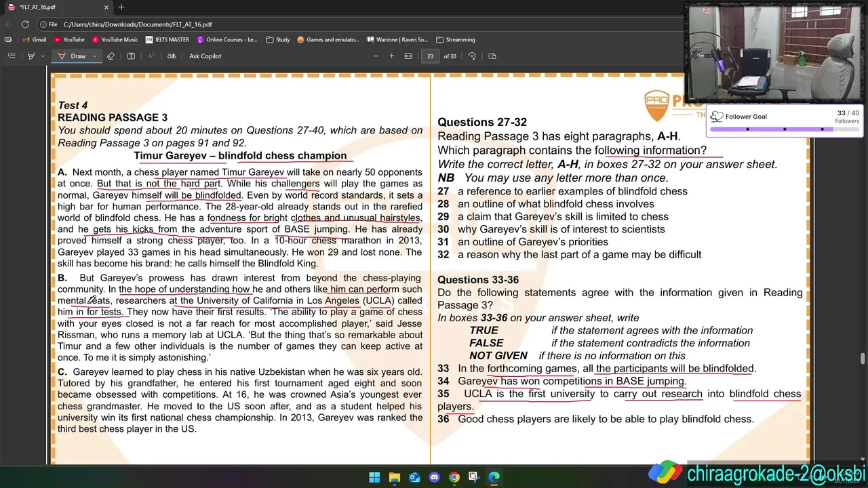
Task: Open a new browser tab
Action: pyautogui.click(x=121, y=7)
